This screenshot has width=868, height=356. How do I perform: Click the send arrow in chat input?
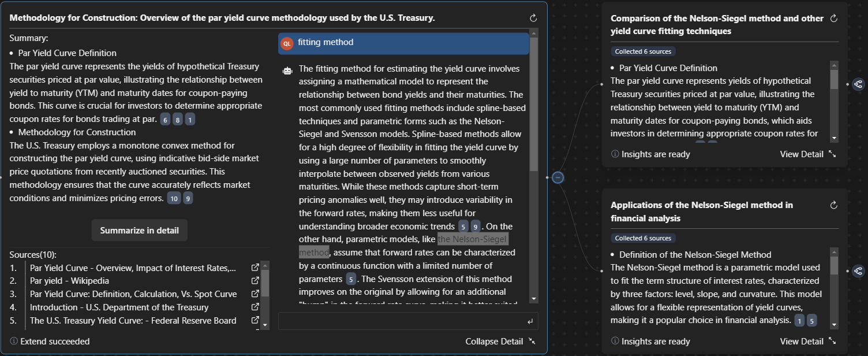click(530, 321)
